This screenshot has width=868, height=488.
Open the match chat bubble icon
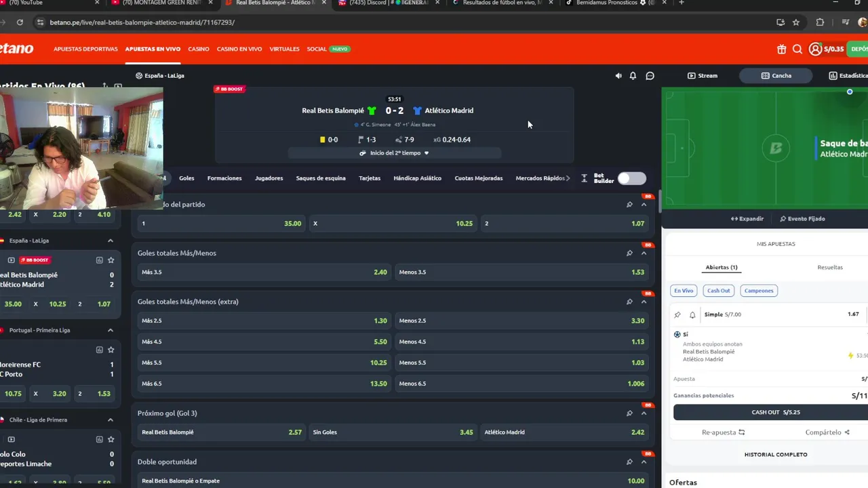coord(650,76)
